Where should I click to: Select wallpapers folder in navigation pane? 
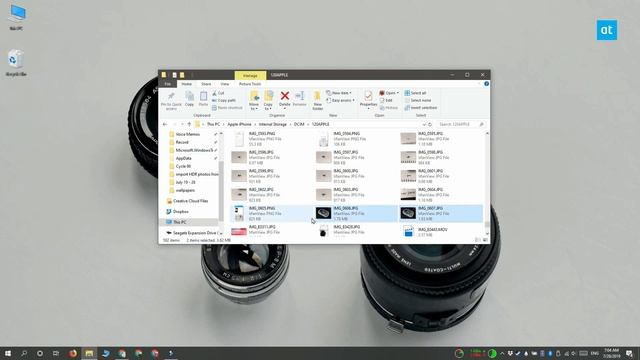pyautogui.click(x=185, y=191)
